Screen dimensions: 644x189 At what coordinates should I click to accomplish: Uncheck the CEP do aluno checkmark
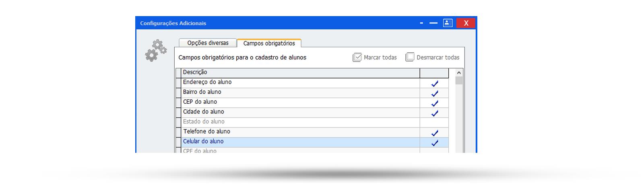434,103
